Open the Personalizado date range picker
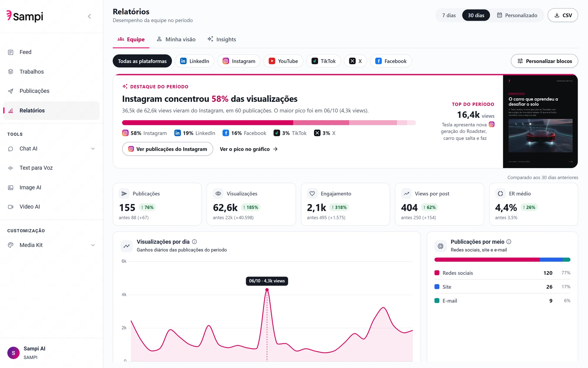The image size is (588, 368). 517,15
